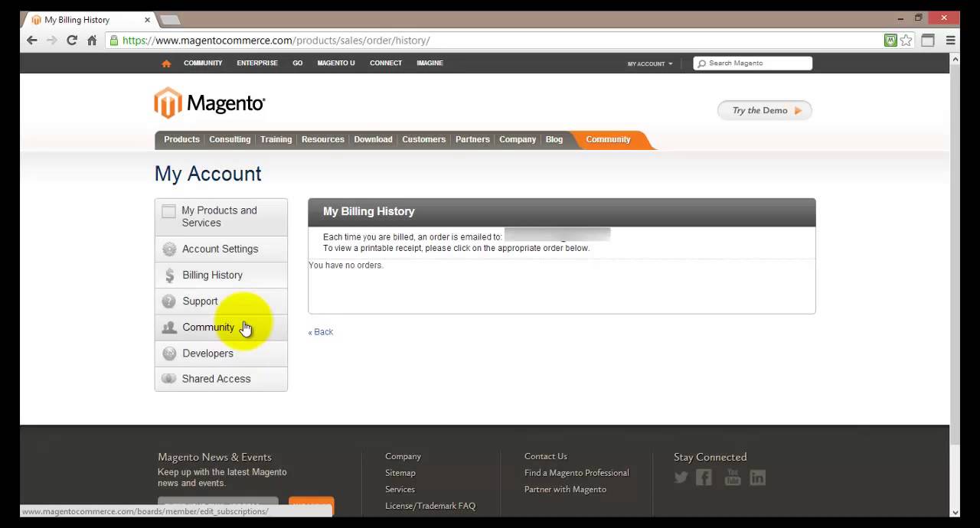This screenshot has width=980, height=528.
Task: Open My Products and Services sidebar item
Action: pos(221,217)
